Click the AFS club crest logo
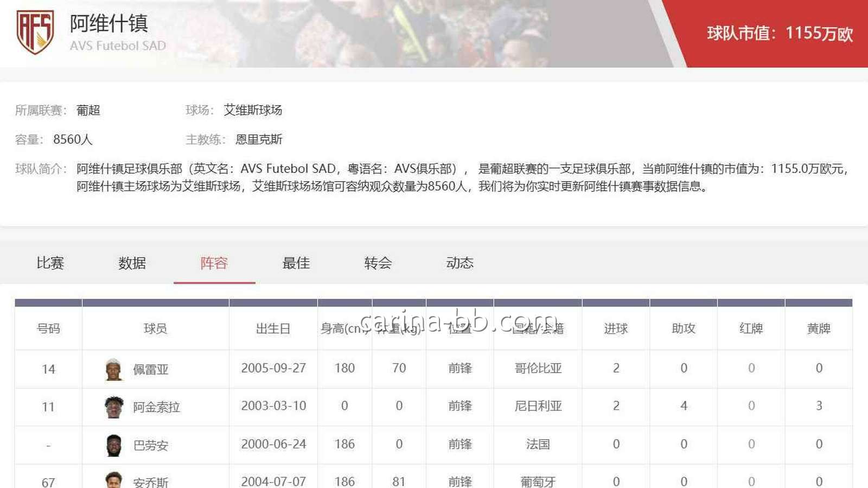Viewport: 868px width, 488px height. 35,33
